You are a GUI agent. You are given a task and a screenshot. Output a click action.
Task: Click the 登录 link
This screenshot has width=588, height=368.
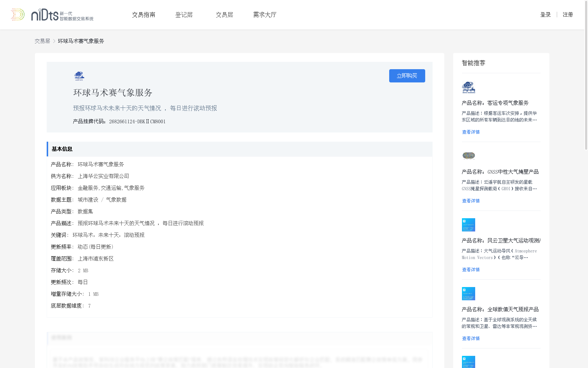click(x=545, y=15)
